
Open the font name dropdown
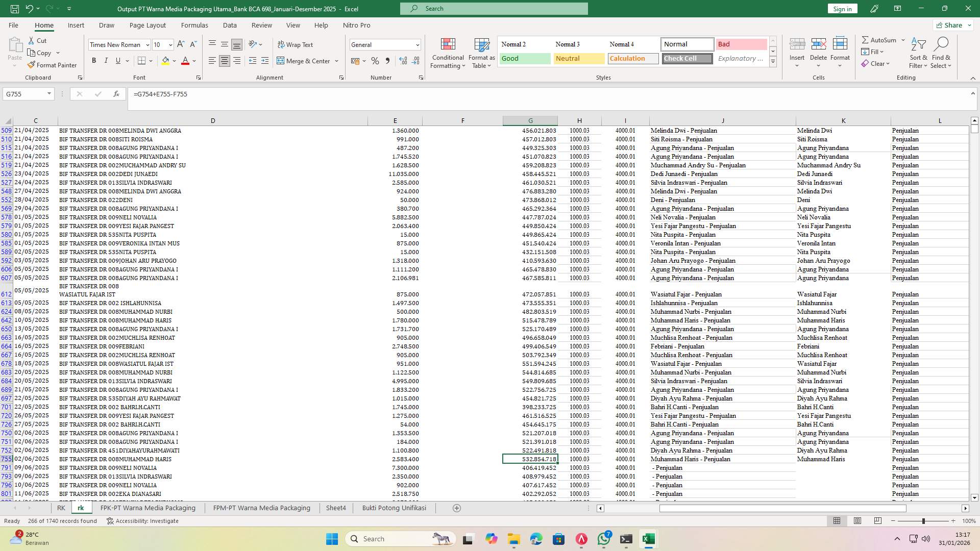coord(148,44)
